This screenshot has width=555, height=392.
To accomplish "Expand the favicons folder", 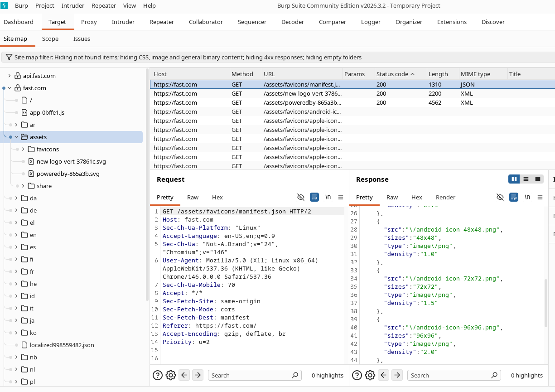I will tap(23, 150).
